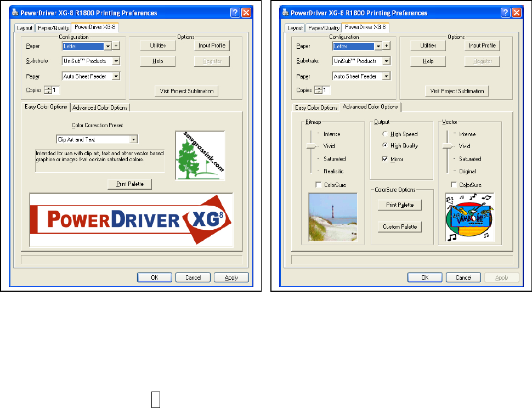Switch to Easy Color Options tab in right window

pos(316,107)
